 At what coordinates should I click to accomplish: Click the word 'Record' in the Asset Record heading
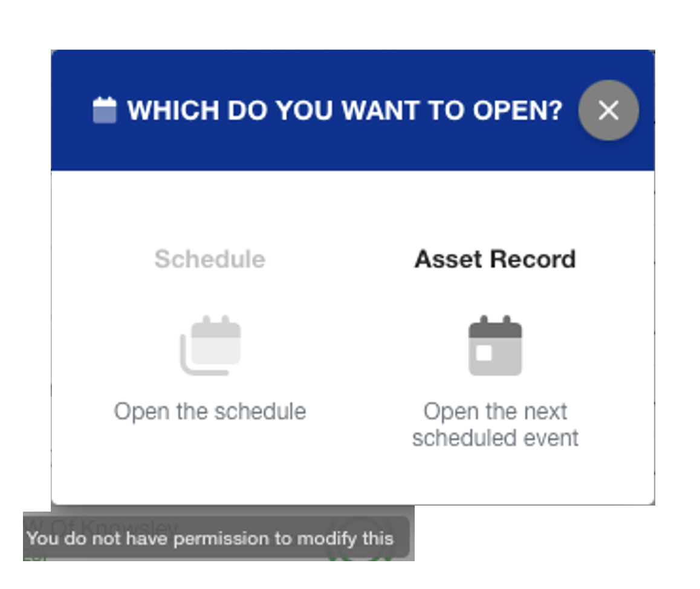click(x=533, y=259)
